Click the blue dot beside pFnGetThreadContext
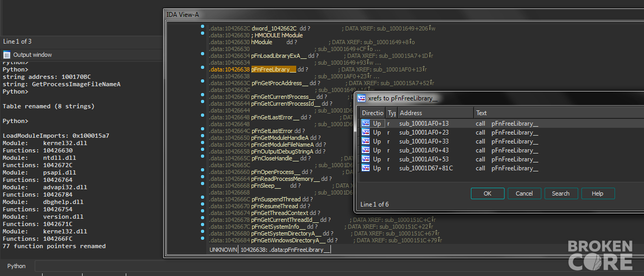This screenshot has width=644, height=276. [x=203, y=210]
